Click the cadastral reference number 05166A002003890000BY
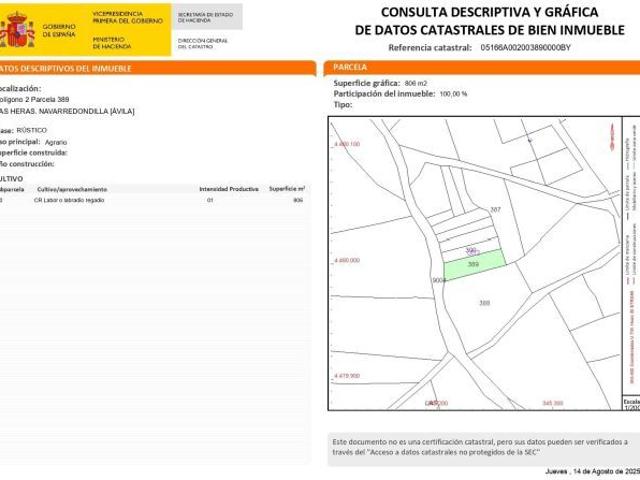Screen dimensions: 640x480 525,47
